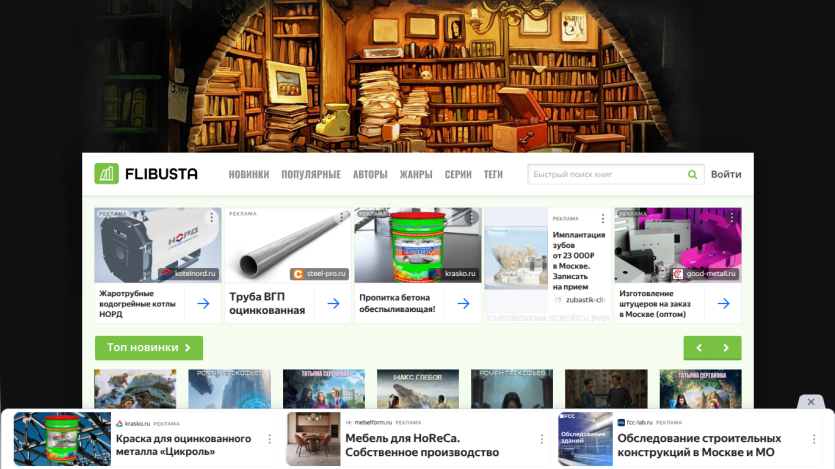
Task: Open options menu on krasko.ru paint ad
Action: click(x=471, y=217)
